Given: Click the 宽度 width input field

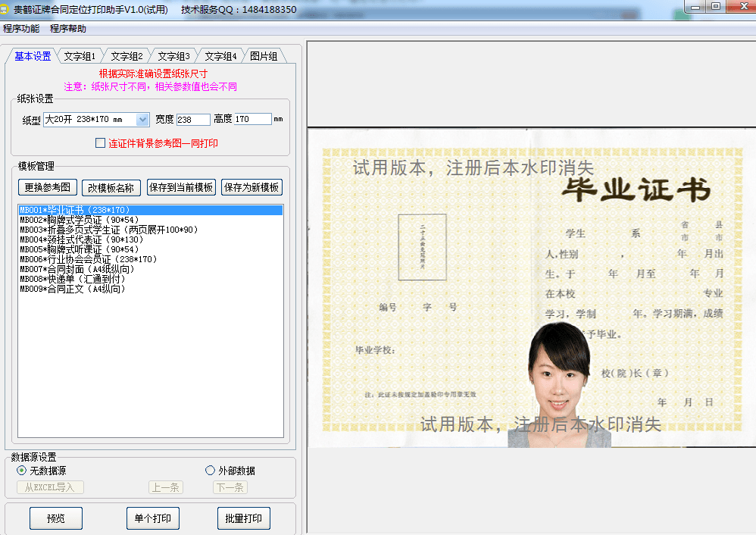Looking at the screenshot, I should click(x=193, y=119).
